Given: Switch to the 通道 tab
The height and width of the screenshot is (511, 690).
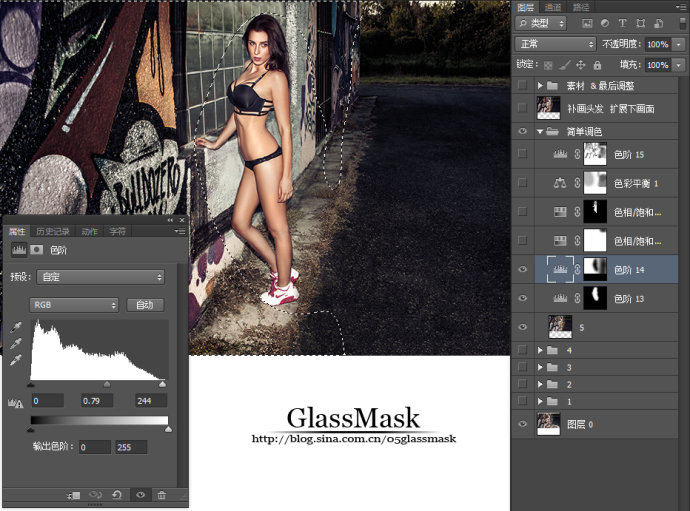Looking at the screenshot, I should [x=553, y=7].
